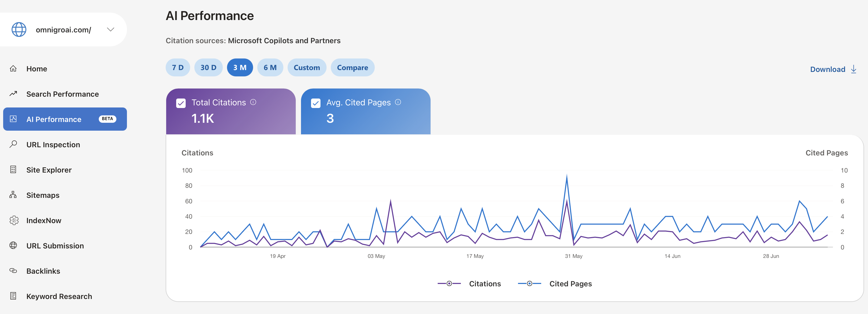This screenshot has height=314, width=868.
Task: Select the 7 D time range
Action: pyautogui.click(x=177, y=67)
